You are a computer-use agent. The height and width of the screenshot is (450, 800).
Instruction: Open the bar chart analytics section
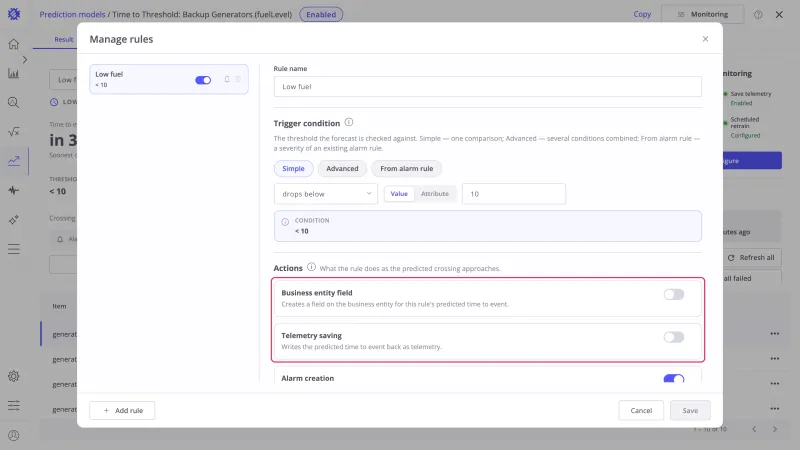[14, 73]
